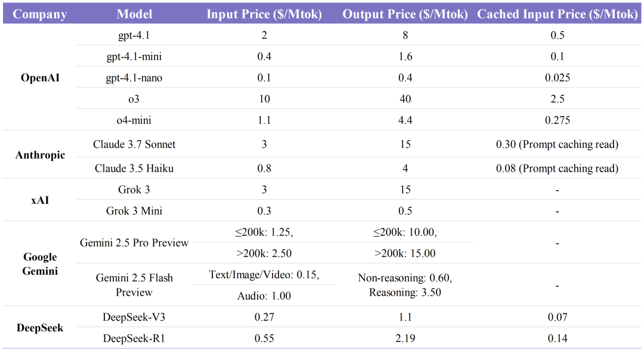Select the Output Price ($/Mtok) header

[405, 14]
